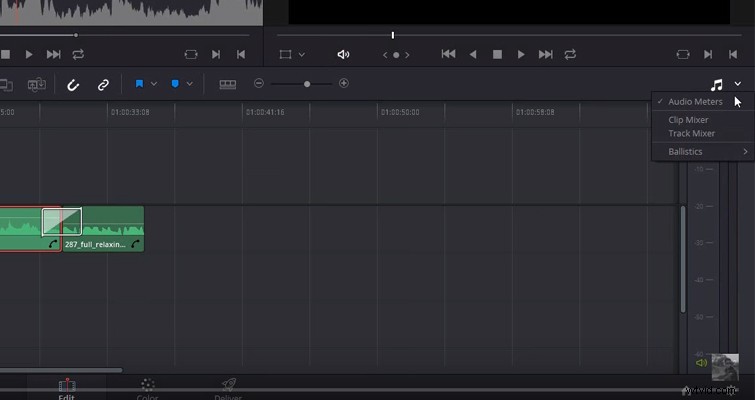Zoom out timeline with the minus button

pyautogui.click(x=259, y=83)
